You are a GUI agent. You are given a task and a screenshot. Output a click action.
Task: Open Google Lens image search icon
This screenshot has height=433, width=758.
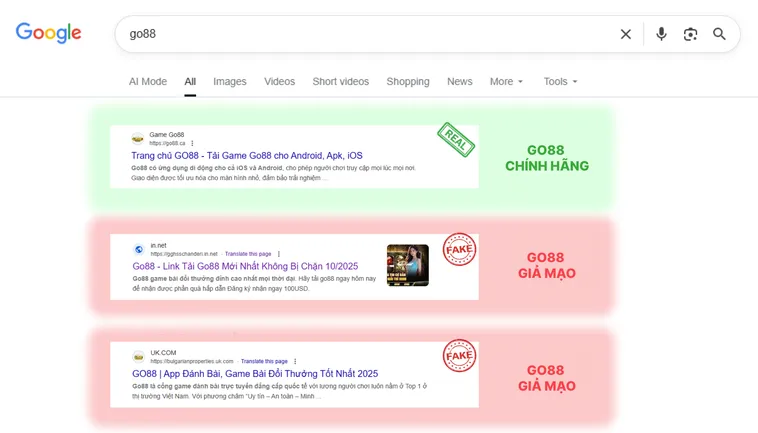tap(690, 34)
